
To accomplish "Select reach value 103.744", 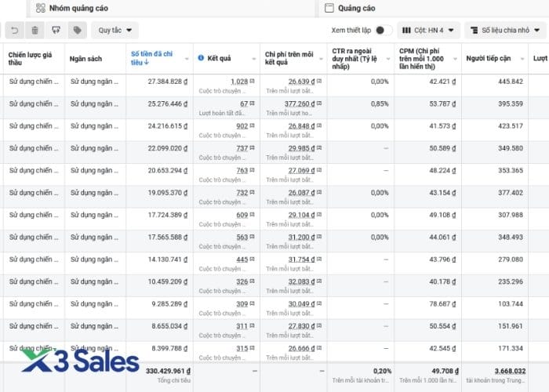I will coord(511,304).
